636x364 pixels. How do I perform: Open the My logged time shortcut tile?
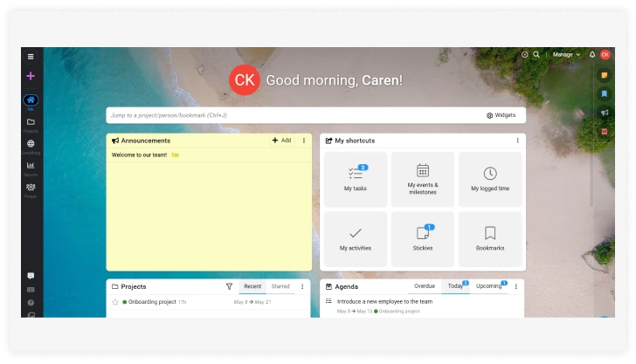(x=490, y=179)
